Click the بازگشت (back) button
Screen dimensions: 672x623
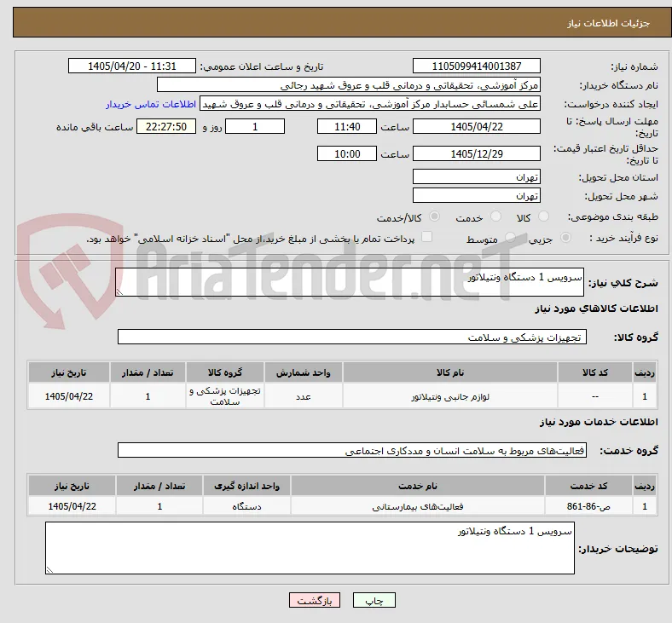[315, 600]
